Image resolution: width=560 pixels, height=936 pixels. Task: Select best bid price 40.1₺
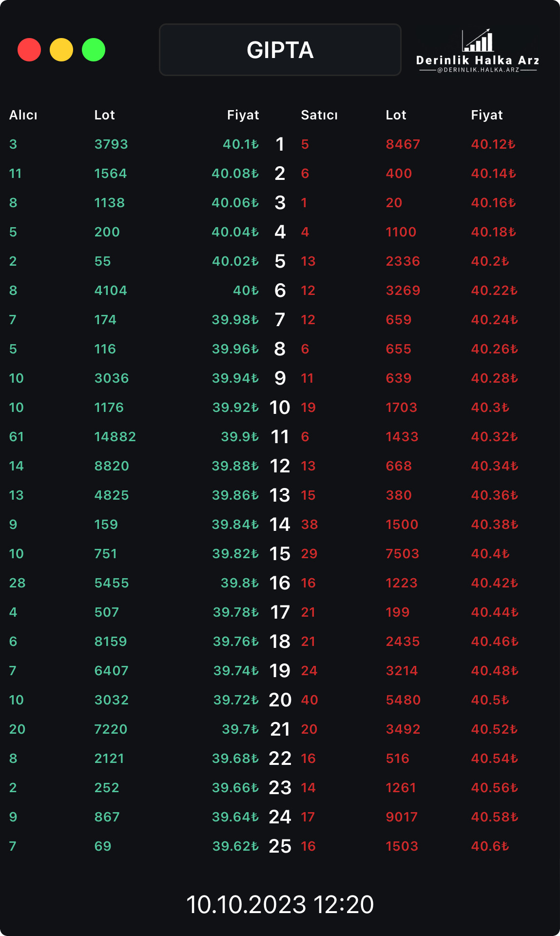[x=241, y=144]
